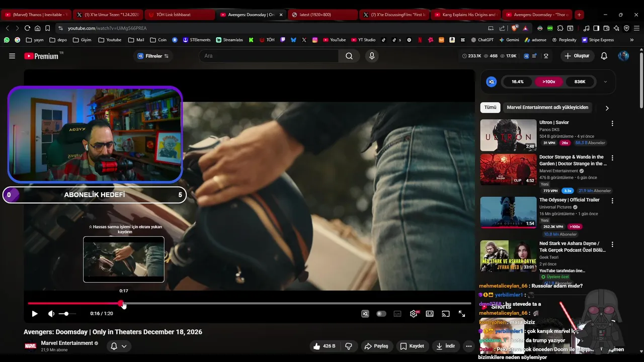
Task: Open YouTube hamburger guide menu
Action: [x=12, y=56]
